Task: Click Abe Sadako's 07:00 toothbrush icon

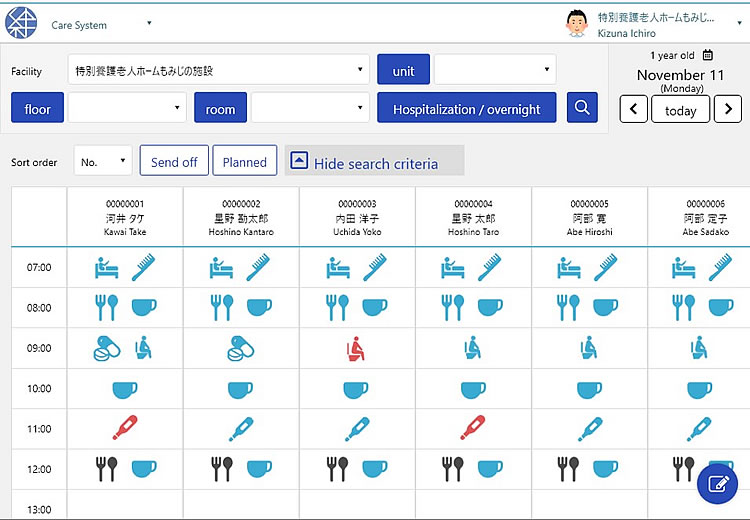Action: (720, 267)
